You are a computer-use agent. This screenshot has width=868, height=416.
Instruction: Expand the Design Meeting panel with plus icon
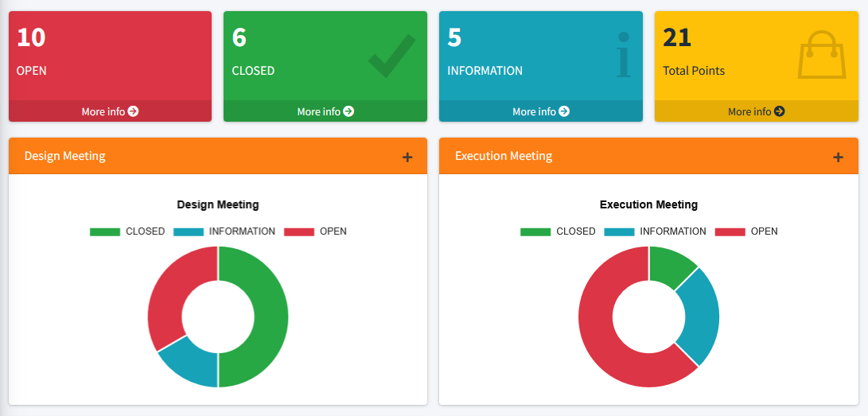coord(407,157)
